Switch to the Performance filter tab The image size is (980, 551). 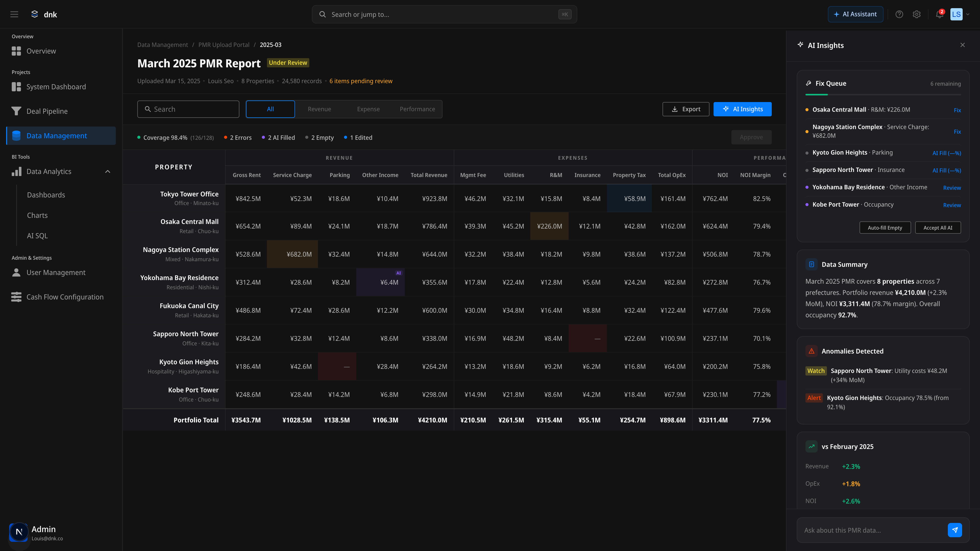417,109
